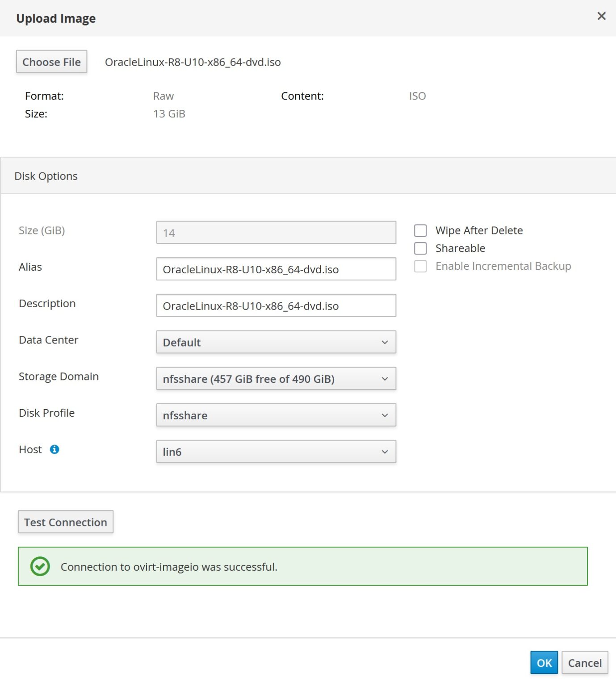The width and height of the screenshot is (616, 686).
Task: Enable Incremental Backup checkbox
Action: pyautogui.click(x=420, y=266)
